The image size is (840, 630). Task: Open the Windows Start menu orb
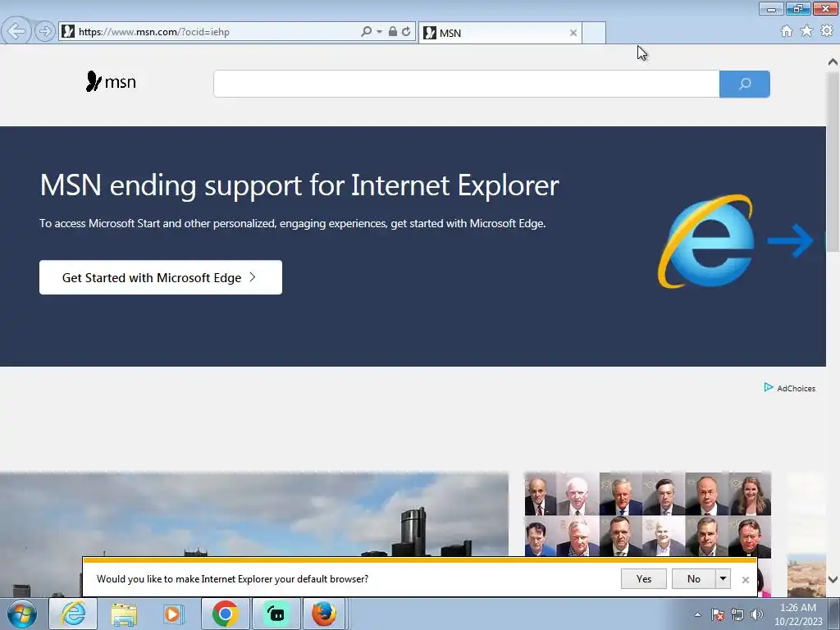(x=22, y=614)
